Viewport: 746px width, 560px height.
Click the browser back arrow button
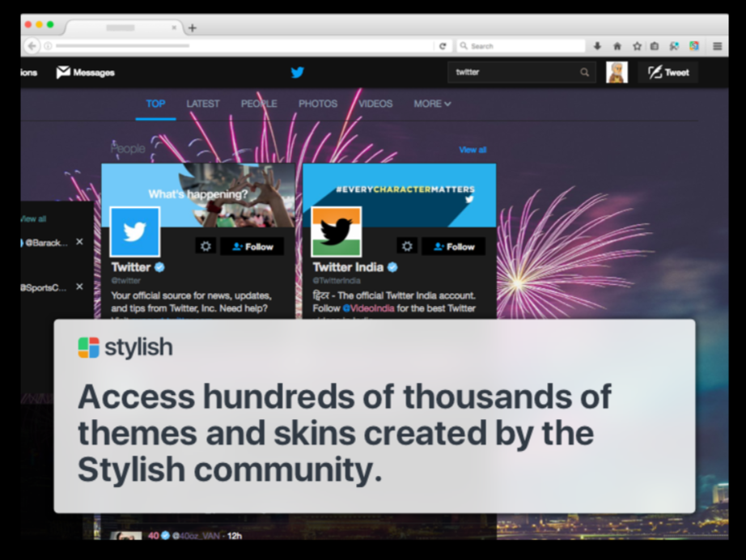click(32, 46)
